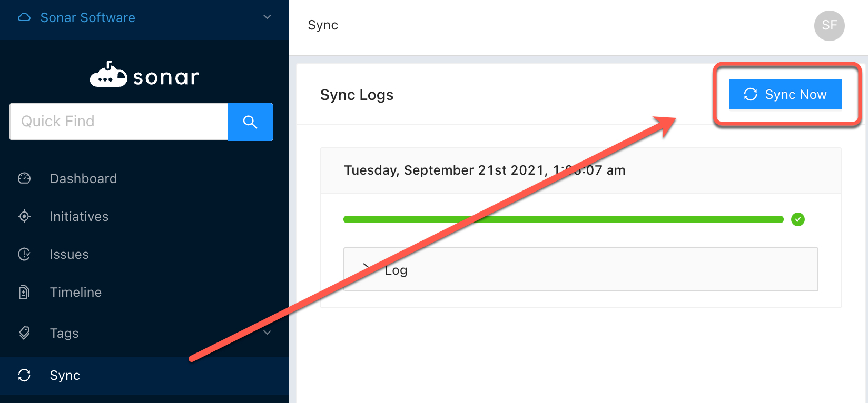Image resolution: width=868 pixels, height=403 pixels.
Task: Click the Dashboard gauge icon
Action: [24, 178]
